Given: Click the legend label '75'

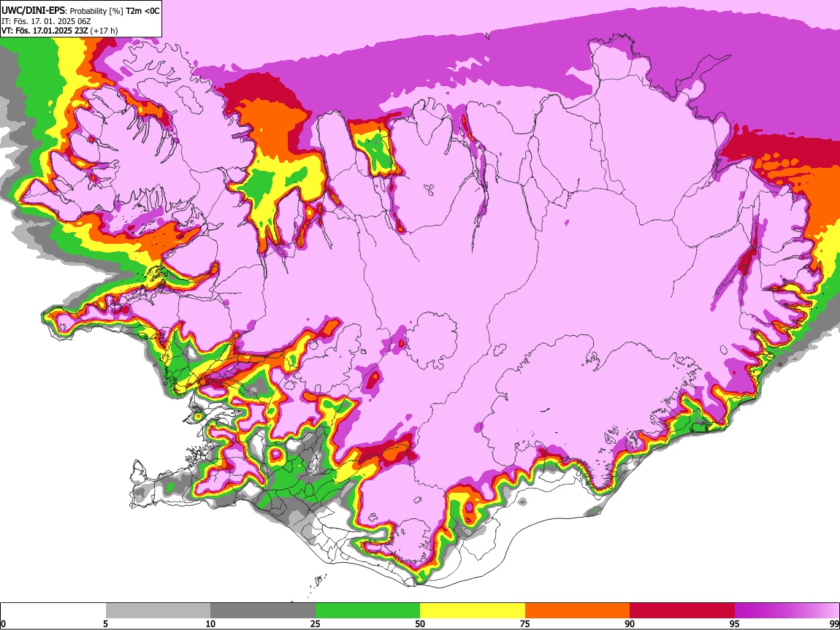Looking at the screenshot, I should [x=525, y=624].
